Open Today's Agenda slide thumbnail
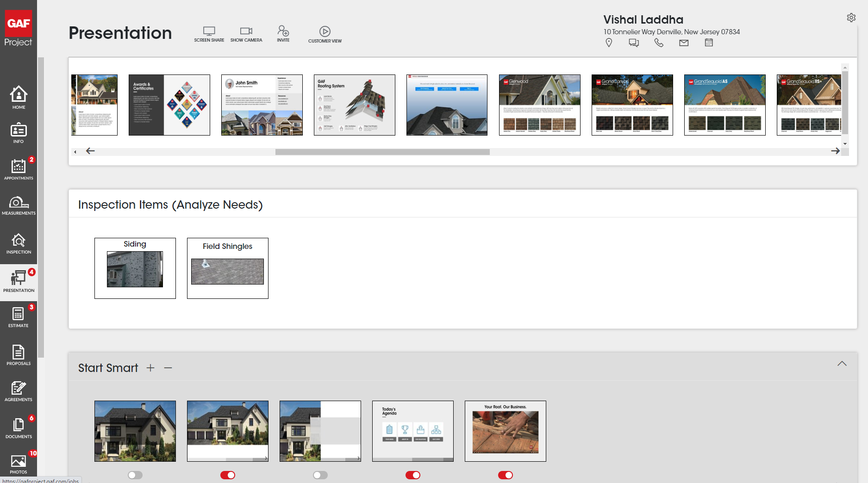Viewport: 868px width, 483px height. coord(413,431)
